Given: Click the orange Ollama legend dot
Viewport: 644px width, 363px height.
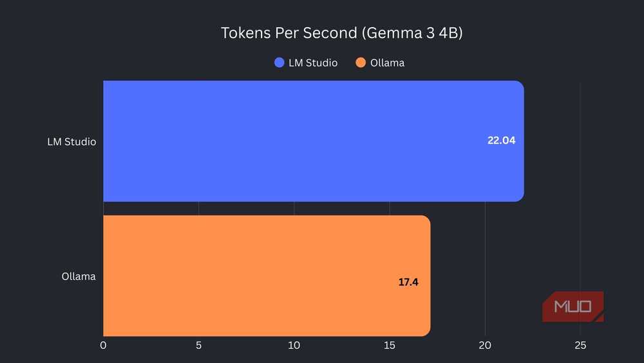Looking at the screenshot, I should 361,63.
